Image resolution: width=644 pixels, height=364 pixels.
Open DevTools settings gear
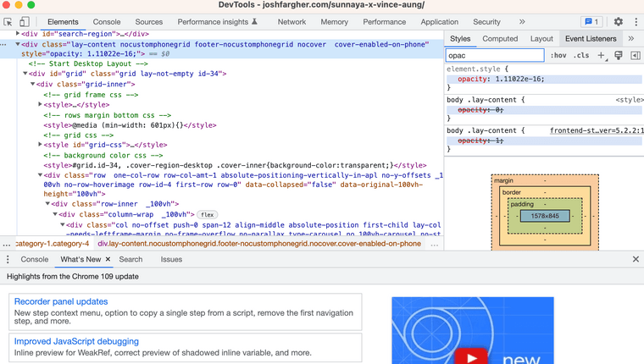[x=618, y=22]
